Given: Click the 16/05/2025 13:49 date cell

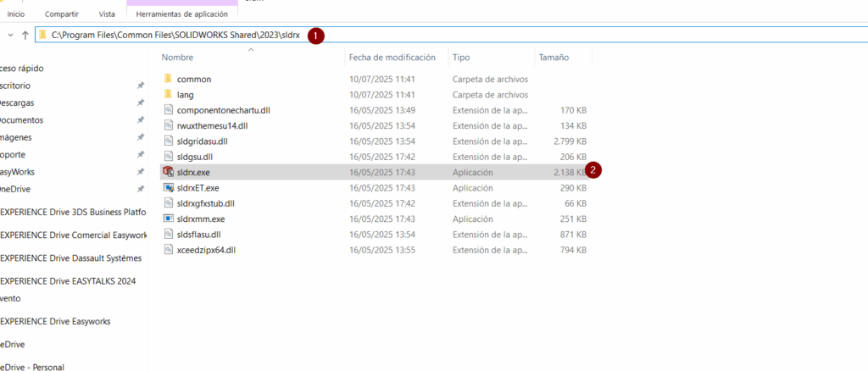Looking at the screenshot, I should coord(382,110).
